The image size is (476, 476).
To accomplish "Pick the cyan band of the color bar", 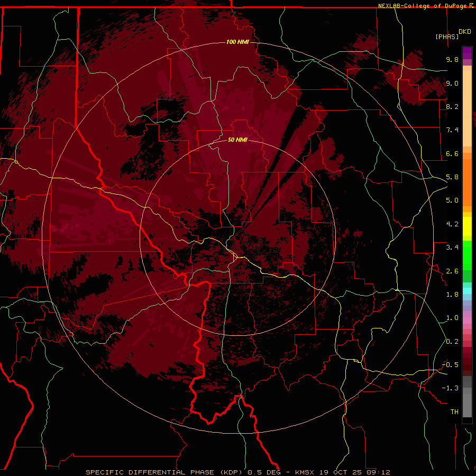I will tap(467, 291).
